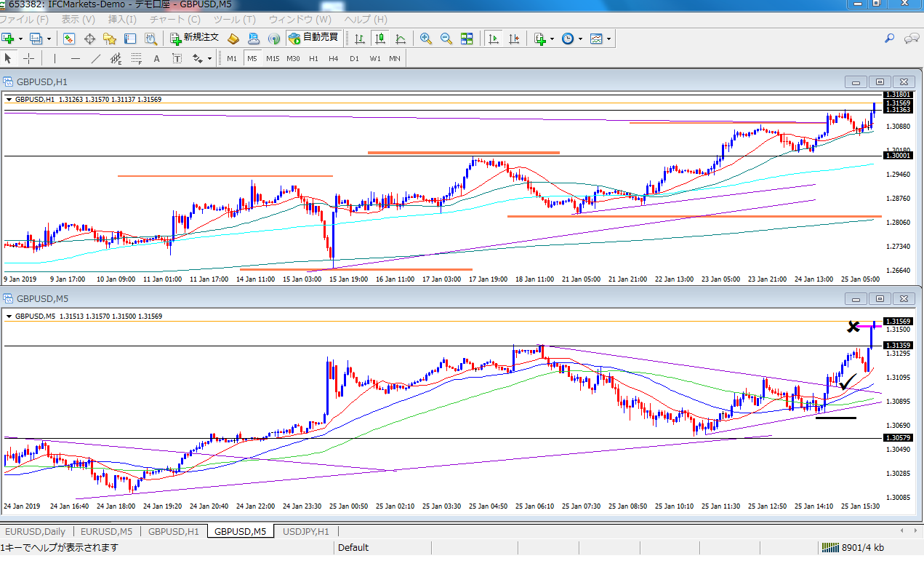The image size is (924, 561).
Task: Open the chat speech bubbles icon
Action: pyautogui.click(x=912, y=38)
